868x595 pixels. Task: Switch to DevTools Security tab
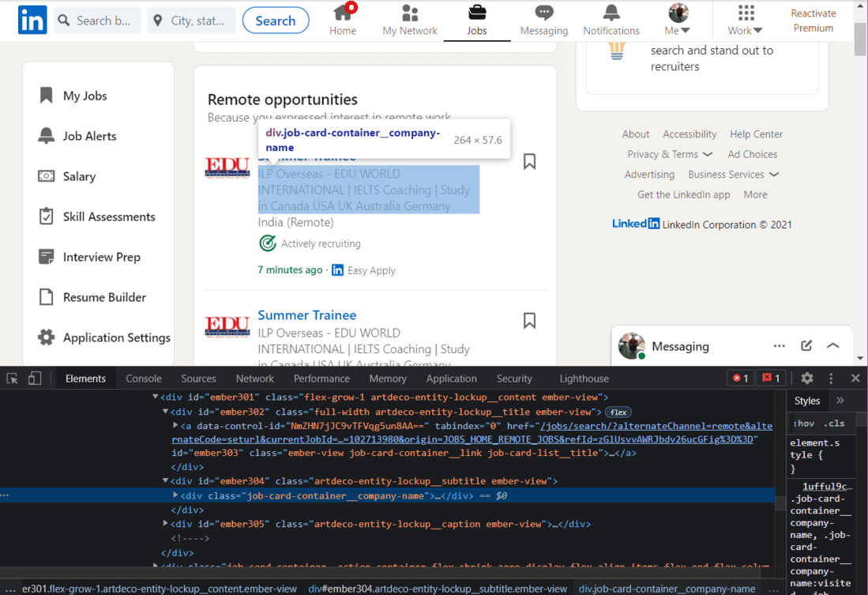pos(514,378)
